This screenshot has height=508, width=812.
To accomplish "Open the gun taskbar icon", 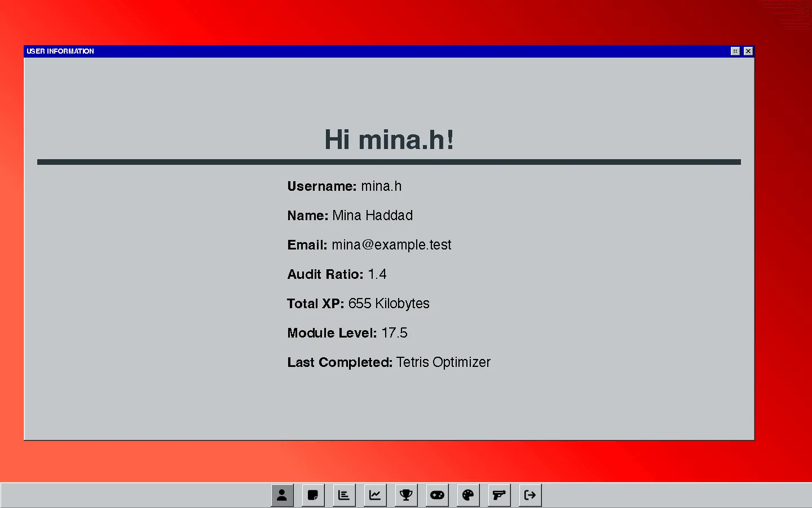I will click(x=499, y=495).
